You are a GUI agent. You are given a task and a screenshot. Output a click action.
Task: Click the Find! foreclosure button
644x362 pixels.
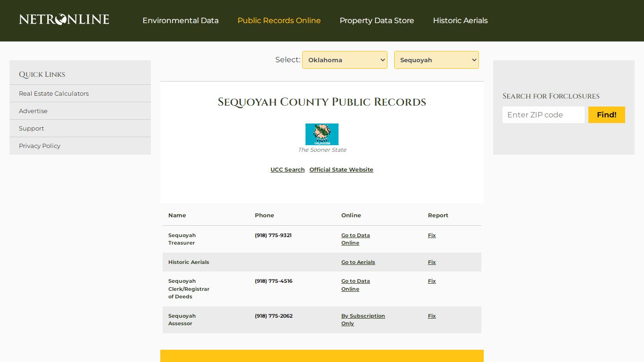(607, 115)
